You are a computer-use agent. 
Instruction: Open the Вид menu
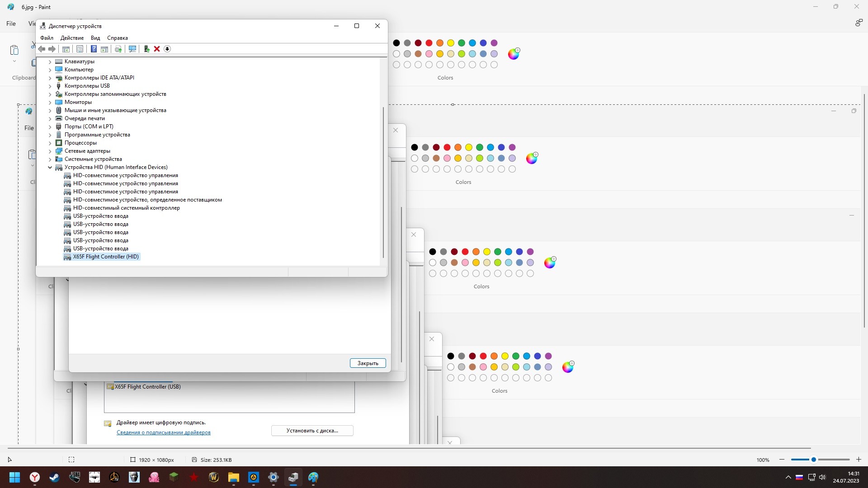(95, 38)
